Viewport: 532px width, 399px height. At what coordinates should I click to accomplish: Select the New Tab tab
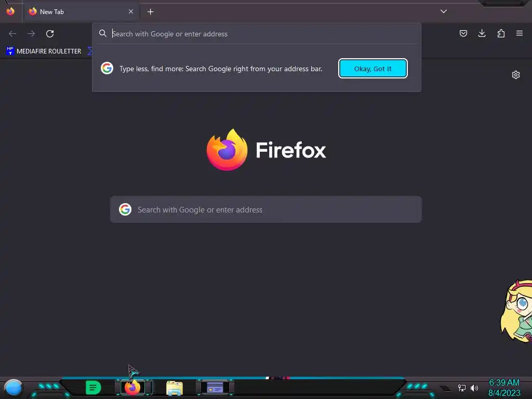[81, 11]
